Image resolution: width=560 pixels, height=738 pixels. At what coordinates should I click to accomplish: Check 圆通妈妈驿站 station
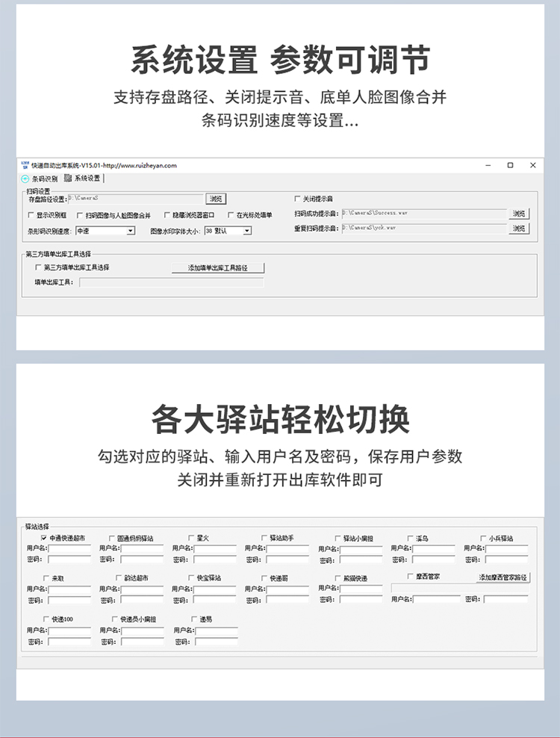tap(112, 538)
